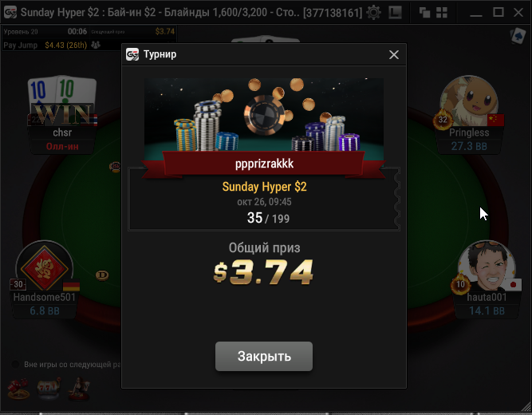Image resolution: width=532 pixels, height=415 pixels.
Task: Click the layout panel icon in title bar
Action: coord(396,13)
